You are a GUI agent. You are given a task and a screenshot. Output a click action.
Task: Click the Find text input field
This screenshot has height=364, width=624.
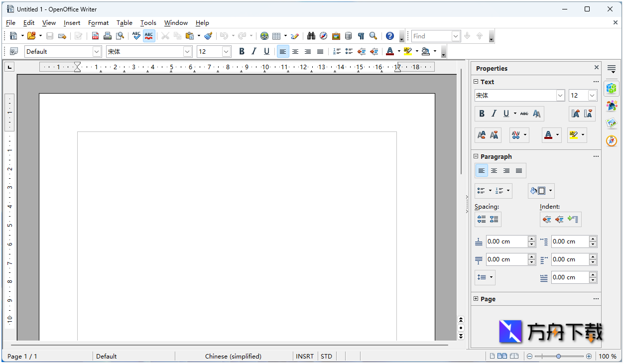(x=431, y=36)
